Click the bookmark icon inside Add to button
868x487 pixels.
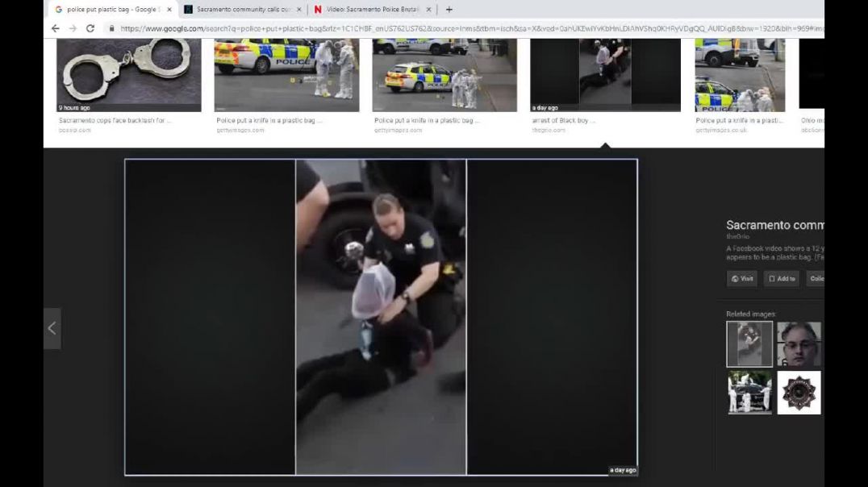[770, 278]
